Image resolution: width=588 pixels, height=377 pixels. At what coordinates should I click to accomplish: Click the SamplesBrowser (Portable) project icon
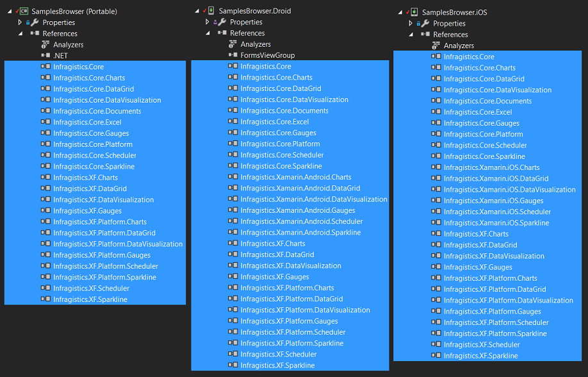coord(24,12)
